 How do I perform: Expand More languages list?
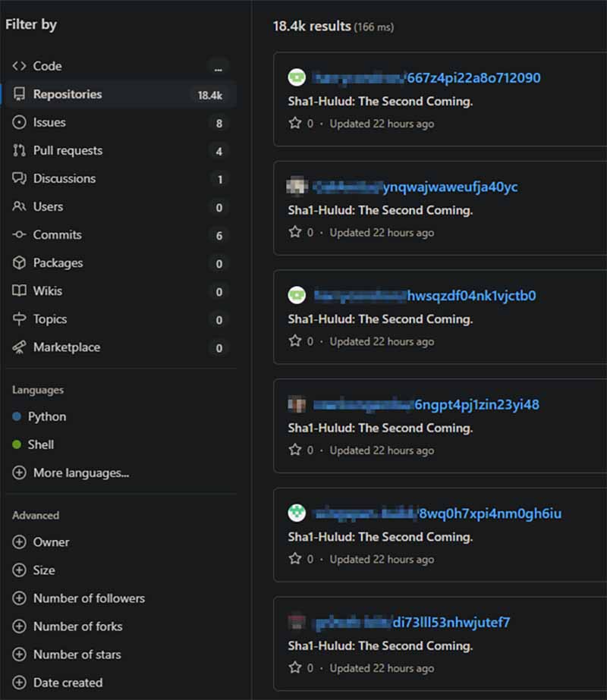tap(80, 473)
